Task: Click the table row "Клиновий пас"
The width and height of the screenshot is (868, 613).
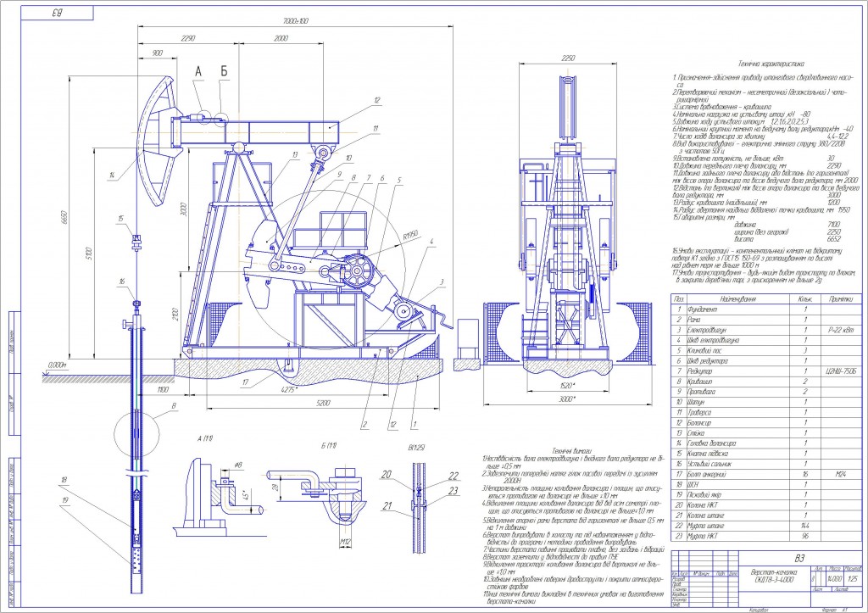Action: tap(766, 350)
